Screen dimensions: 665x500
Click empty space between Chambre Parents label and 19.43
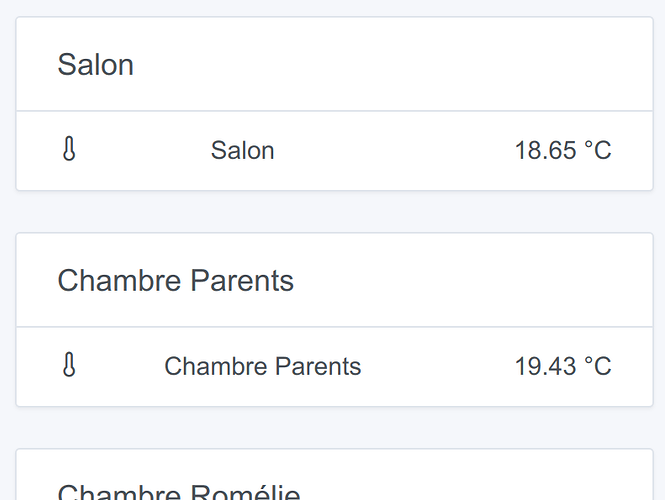(x=435, y=367)
